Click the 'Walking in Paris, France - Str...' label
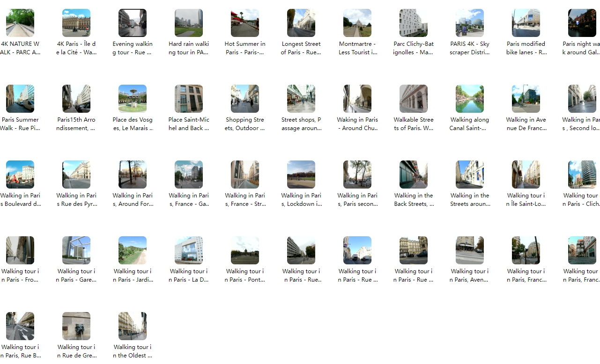600x364 pixels. pyautogui.click(x=245, y=200)
